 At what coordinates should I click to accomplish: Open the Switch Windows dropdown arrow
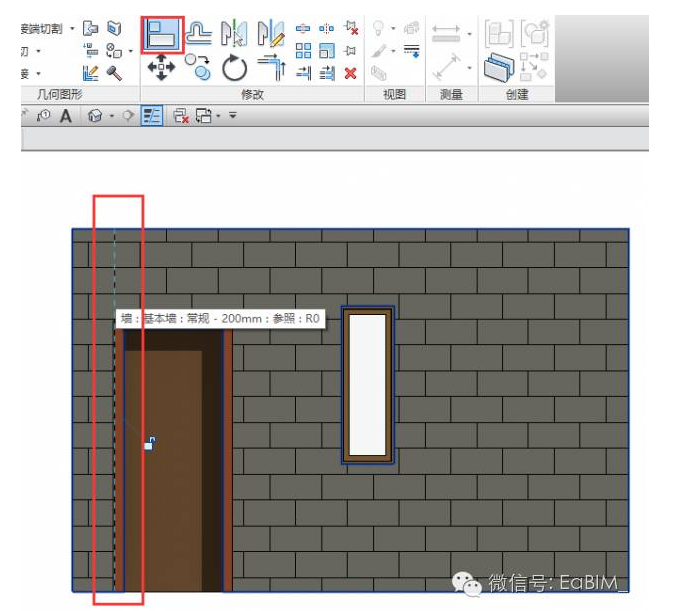(x=218, y=116)
